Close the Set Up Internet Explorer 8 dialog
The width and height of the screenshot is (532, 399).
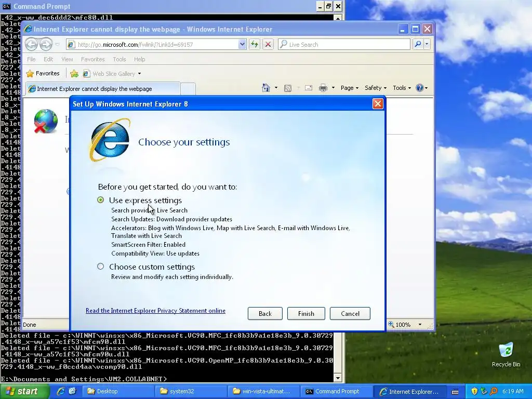click(378, 104)
